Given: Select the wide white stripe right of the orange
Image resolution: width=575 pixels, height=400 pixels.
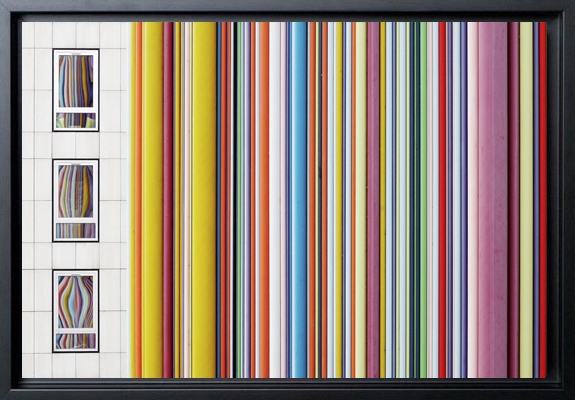Looking at the screenshot, I should coord(275,200).
